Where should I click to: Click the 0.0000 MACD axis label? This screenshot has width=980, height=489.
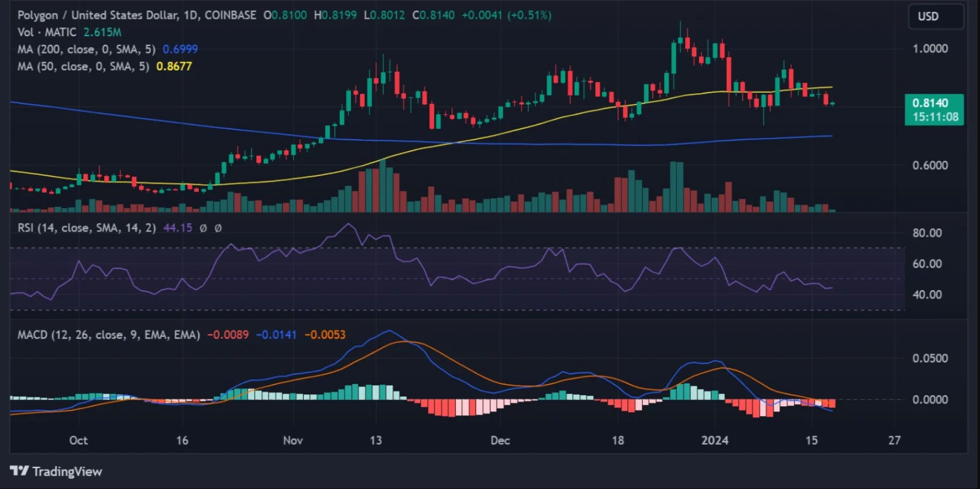coord(930,400)
